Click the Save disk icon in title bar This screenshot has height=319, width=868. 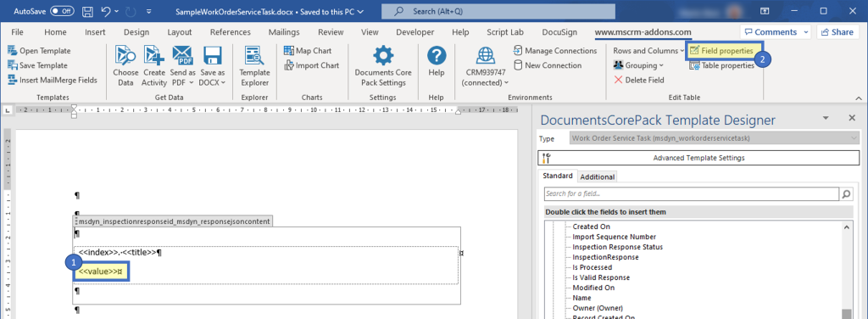(x=87, y=11)
